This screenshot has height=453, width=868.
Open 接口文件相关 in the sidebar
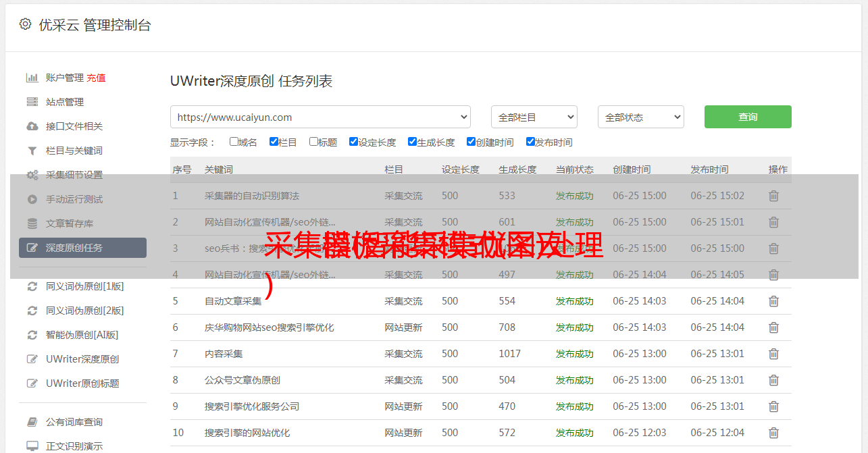click(x=74, y=126)
